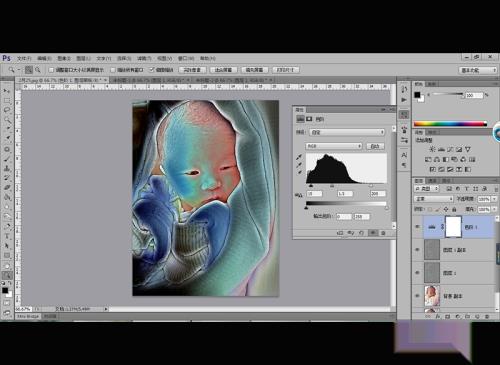Click the gray point eyedropper in Levels

click(x=299, y=165)
